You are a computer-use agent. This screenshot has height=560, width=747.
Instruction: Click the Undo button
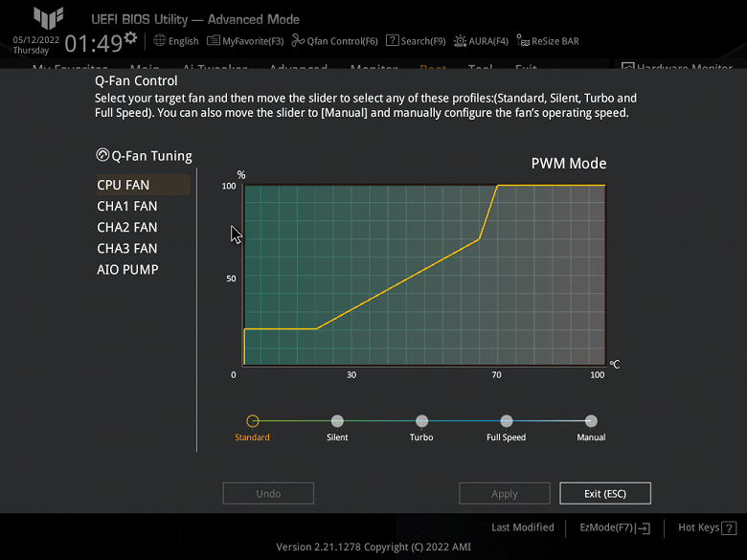[268, 493]
